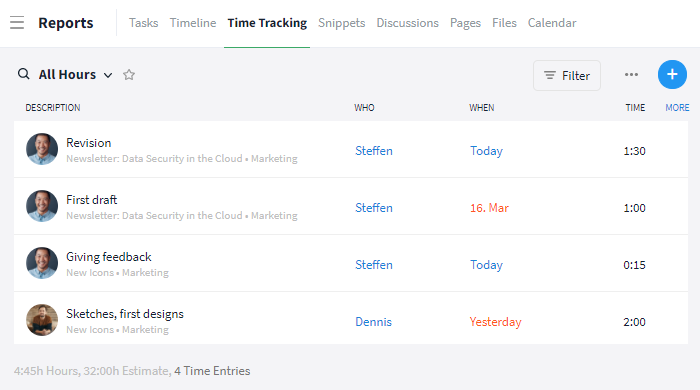Click the WHEN column header
This screenshot has height=390, width=700.
point(481,108)
